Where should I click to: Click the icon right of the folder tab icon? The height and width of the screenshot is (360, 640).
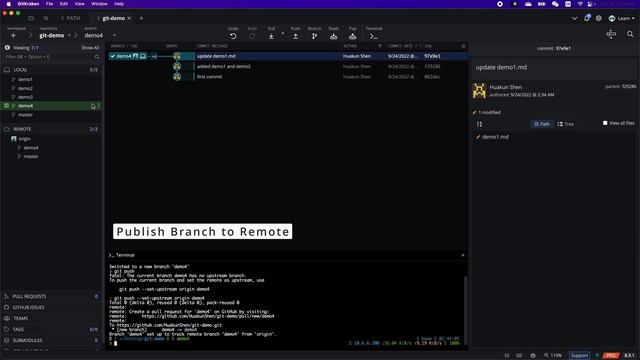[x=45, y=18]
